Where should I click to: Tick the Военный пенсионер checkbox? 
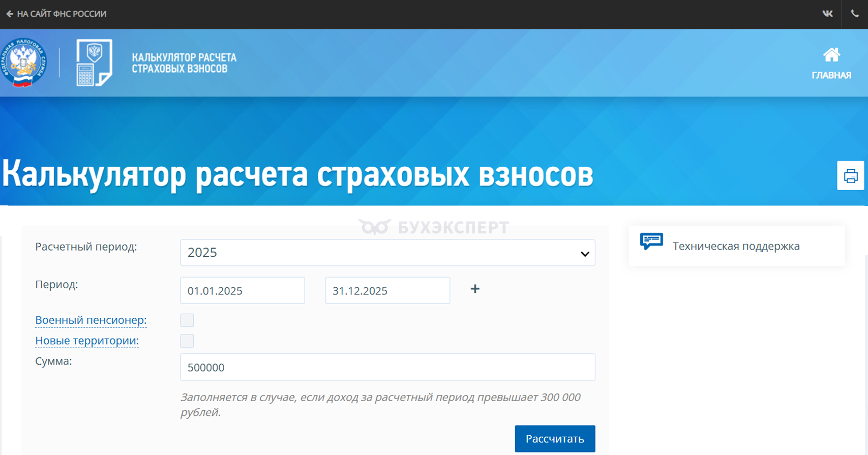tap(187, 320)
